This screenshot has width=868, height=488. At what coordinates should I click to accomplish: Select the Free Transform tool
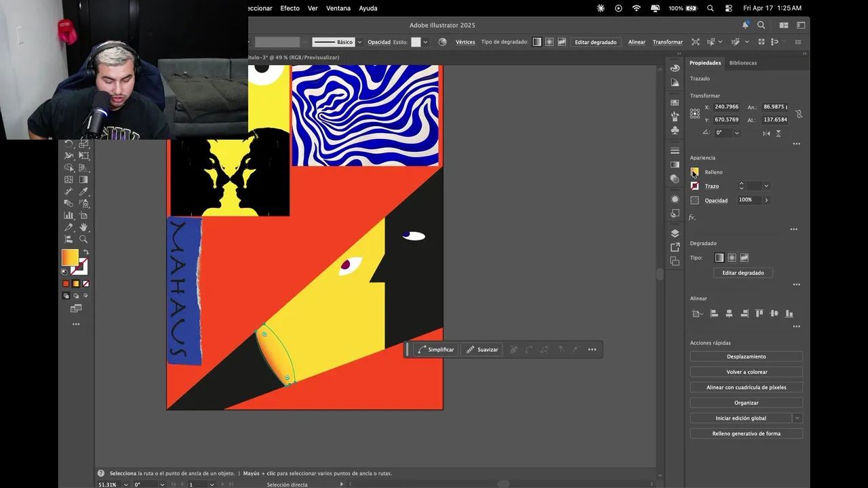pos(84,155)
